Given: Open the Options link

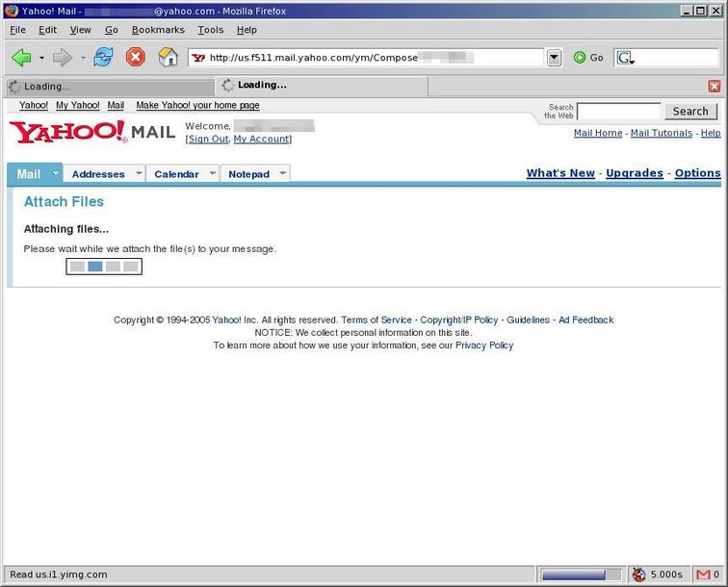Looking at the screenshot, I should pyautogui.click(x=697, y=173).
